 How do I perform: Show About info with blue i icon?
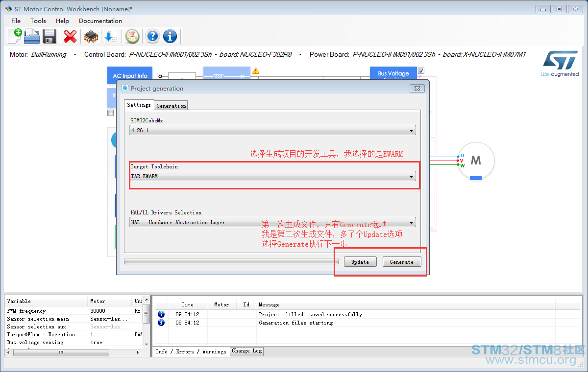tap(170, 36)
